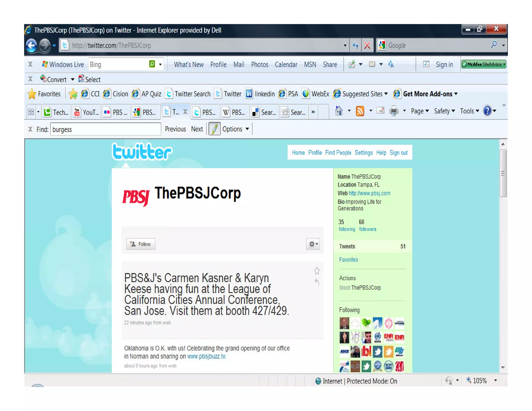Click the orange RSS feeds icon
The width and height of the screenshot is (532, 411).
click(360, 111)
